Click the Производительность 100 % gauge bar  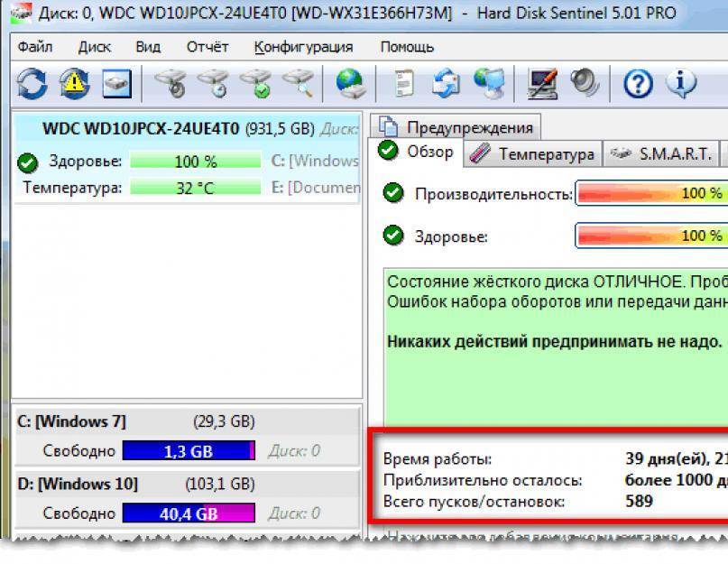[652, 193]
